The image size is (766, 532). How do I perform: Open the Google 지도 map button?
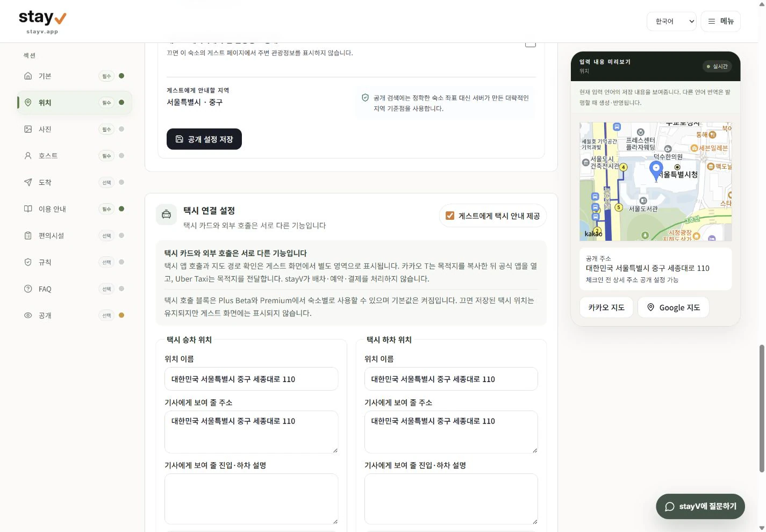(x=673, y=307)
